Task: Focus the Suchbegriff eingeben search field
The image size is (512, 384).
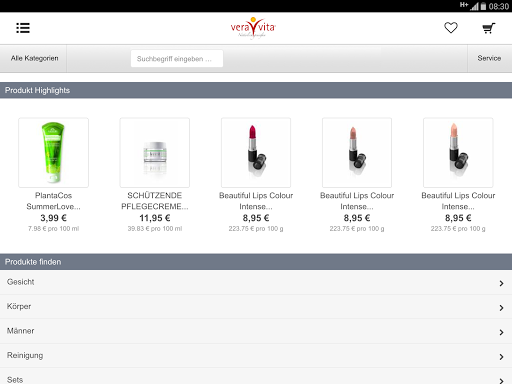Action: (x=177, y=59)
